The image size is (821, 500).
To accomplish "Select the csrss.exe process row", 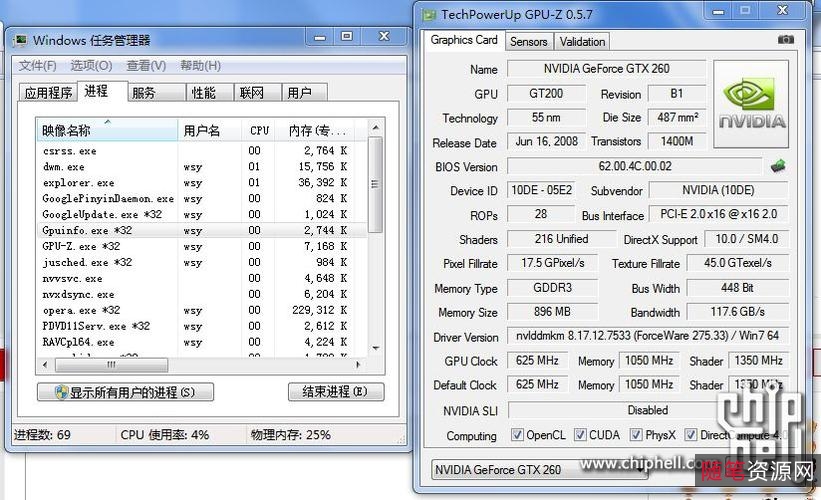I will tap(202, 151).
